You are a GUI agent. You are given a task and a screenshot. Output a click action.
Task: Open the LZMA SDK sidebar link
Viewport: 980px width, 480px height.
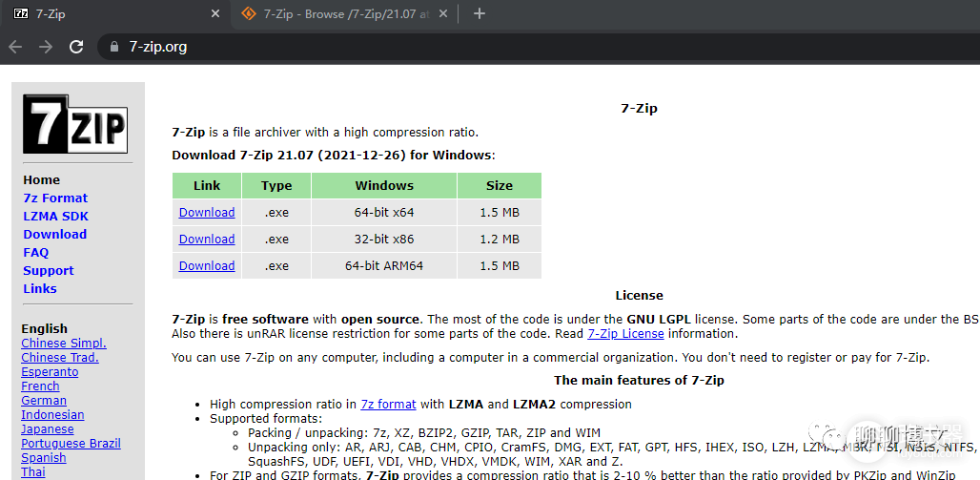coord(55,217)
